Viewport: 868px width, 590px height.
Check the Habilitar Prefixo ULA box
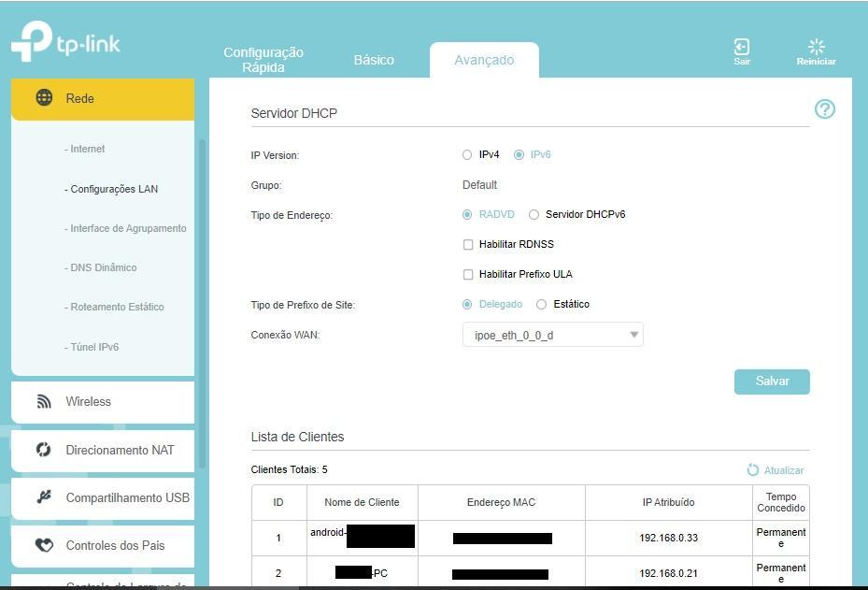point(469,275)
